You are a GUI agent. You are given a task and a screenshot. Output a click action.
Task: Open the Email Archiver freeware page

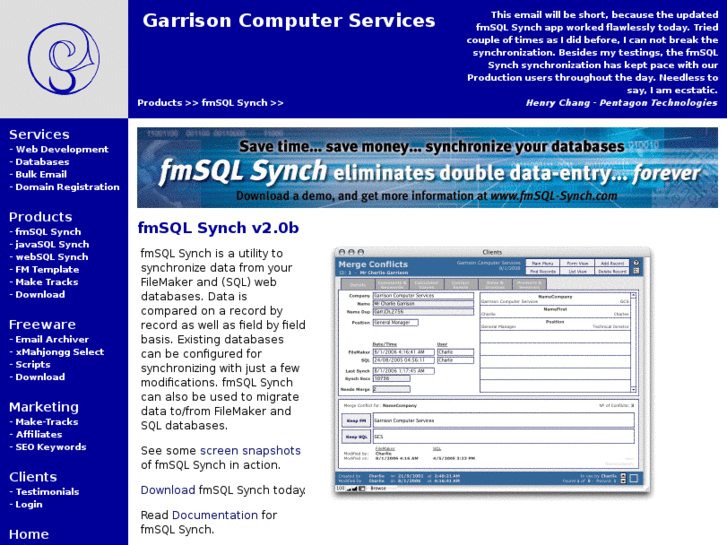pyautogui.click(x=52, y=340)
